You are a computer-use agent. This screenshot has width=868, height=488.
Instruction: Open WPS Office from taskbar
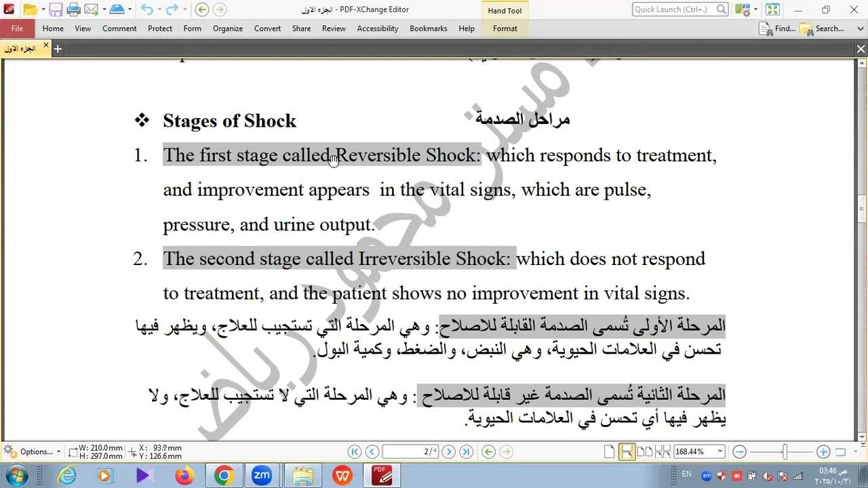pyautogui.click(x=342, y=476)
